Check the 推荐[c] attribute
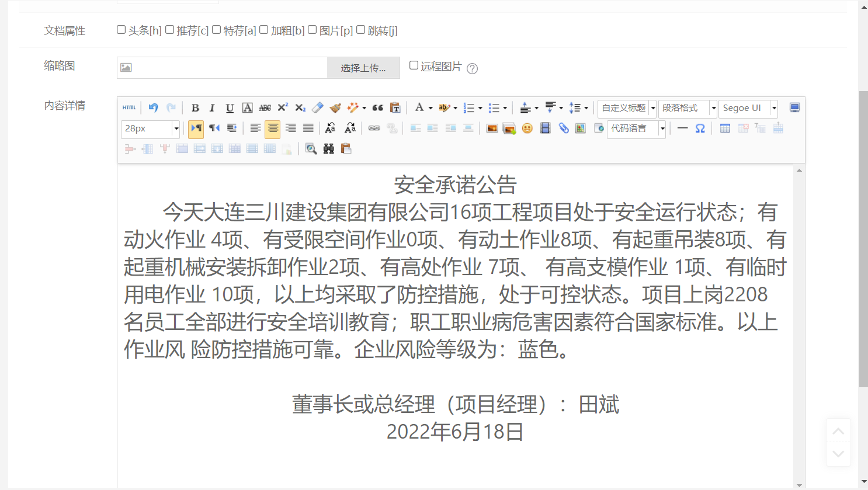The height and width of the screenshot is (490, 868). pos(170,30)
